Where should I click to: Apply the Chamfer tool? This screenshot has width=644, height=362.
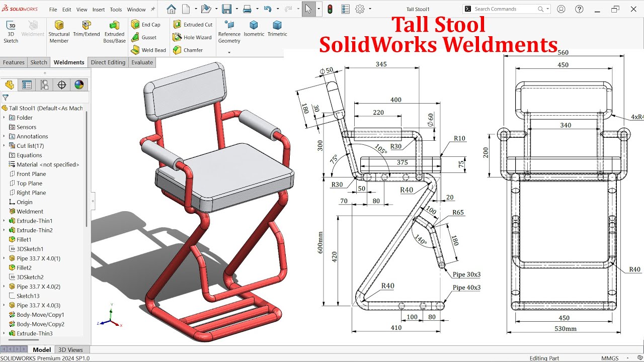(x=188, y=50)
